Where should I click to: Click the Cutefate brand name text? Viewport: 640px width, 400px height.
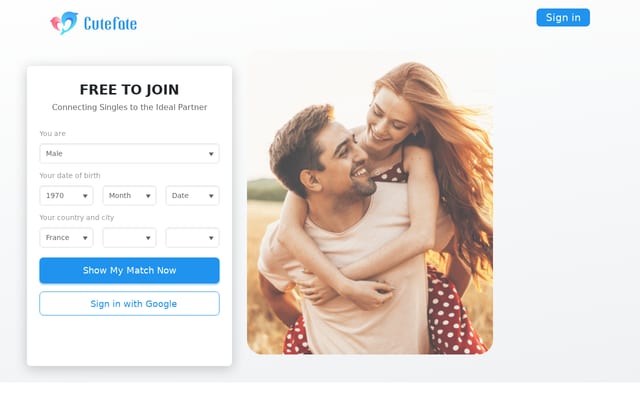point(110,24)
